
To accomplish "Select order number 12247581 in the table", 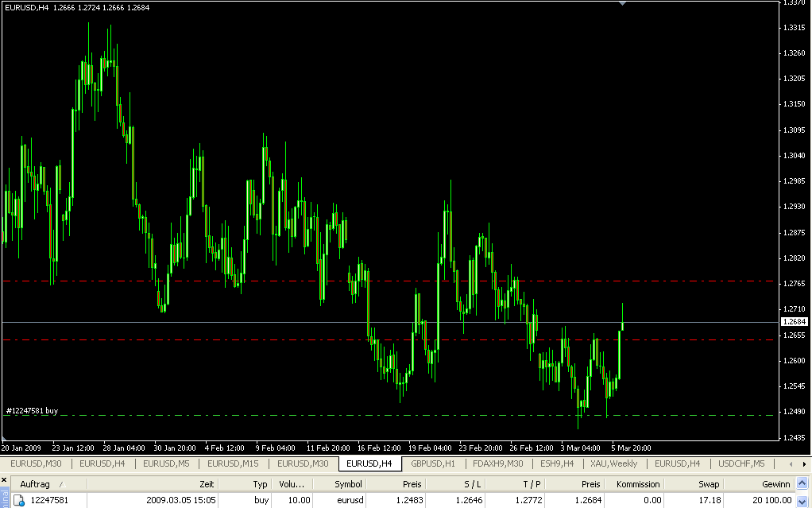I will (49, 500).
